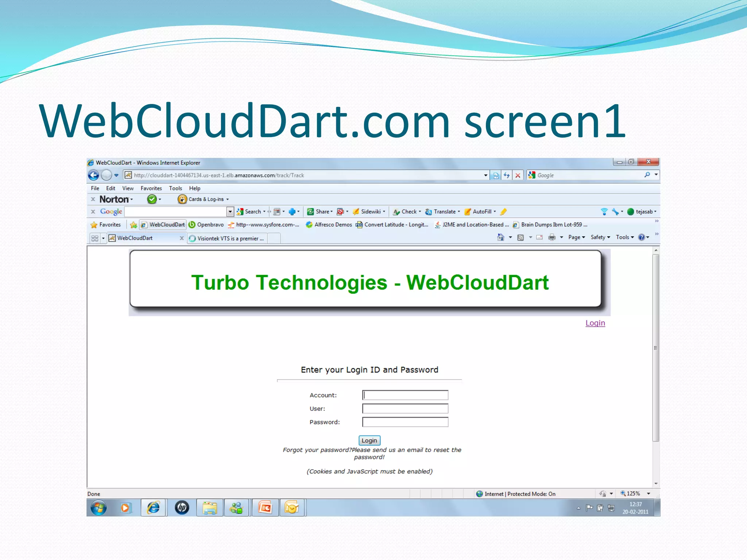The width and height of the screenshot is (747, 560).
Task: Click the Norton green checkmark icon
Action: coord(152,199)
